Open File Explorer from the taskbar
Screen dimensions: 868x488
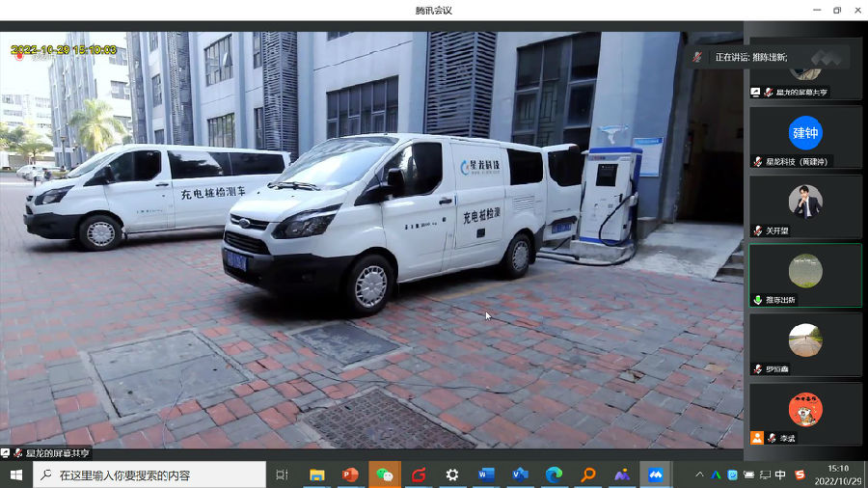click(x=316, y=474)
